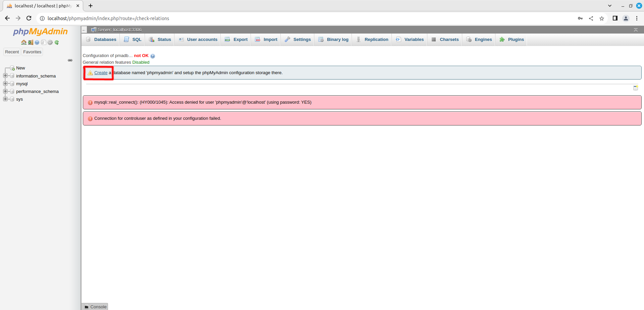Show Favorites tables list
This screenshot has height=310, width=644.
pos(32,52)
